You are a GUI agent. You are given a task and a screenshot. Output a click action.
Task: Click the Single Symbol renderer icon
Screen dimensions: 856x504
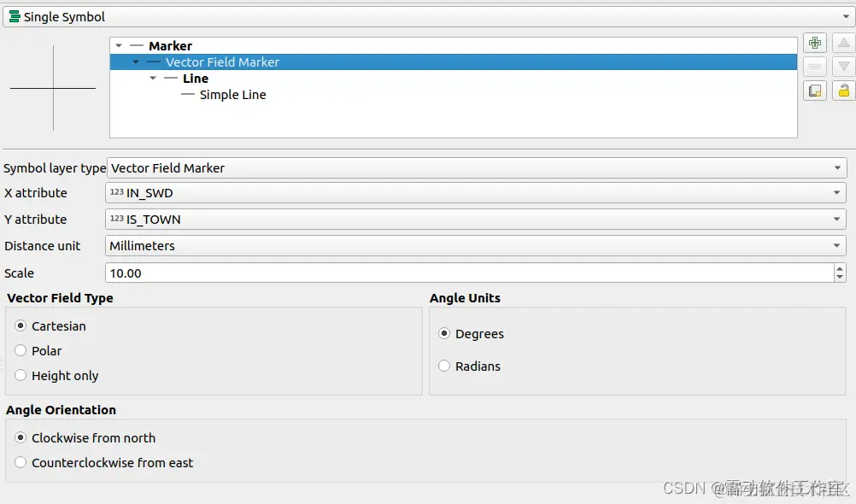coord(15,17)
